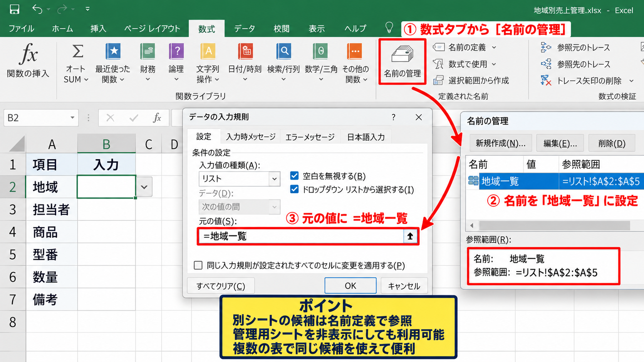The image size is (644, 362).
Task: Click キャンセル in データの入力規則 dialog
Action: click(404, 286)
